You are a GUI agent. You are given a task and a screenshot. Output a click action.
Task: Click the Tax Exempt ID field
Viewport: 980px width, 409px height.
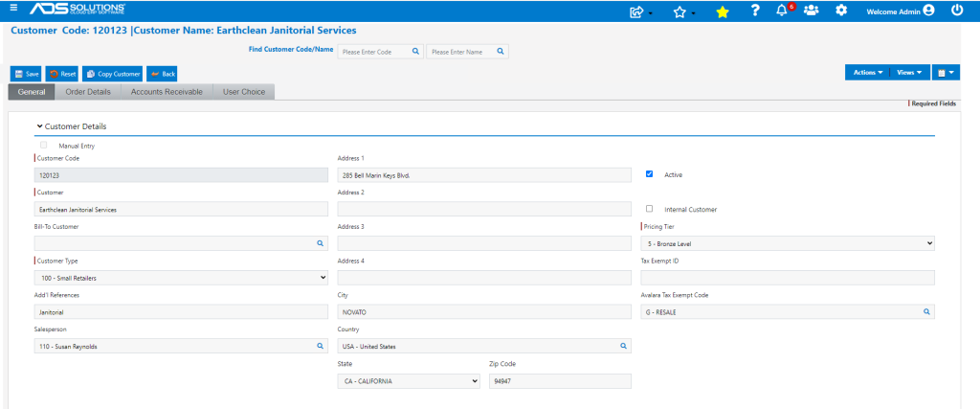(789, 277)
